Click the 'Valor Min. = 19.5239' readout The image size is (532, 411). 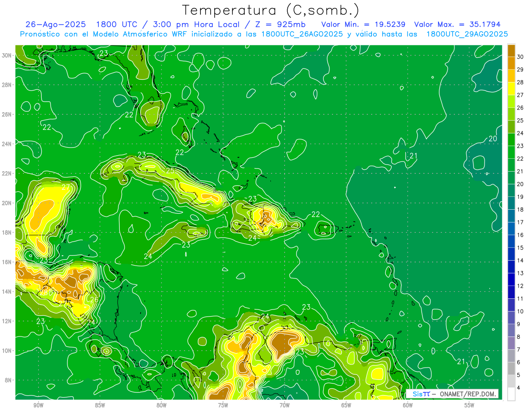pos(363,24)
